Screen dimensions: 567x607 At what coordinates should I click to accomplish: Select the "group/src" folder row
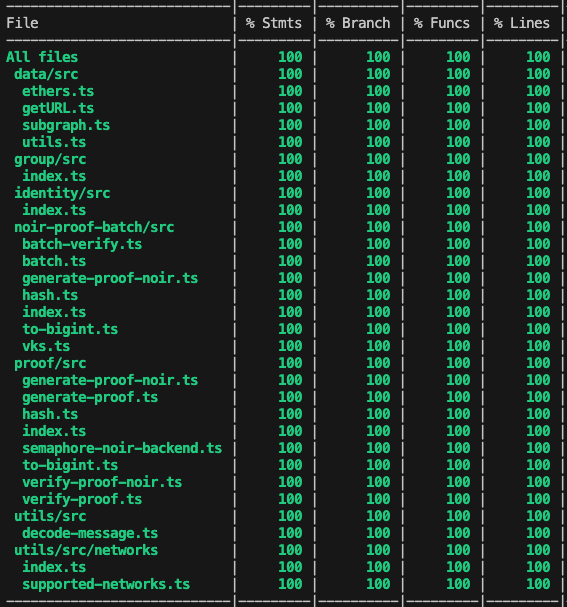(x=50, y=159)
